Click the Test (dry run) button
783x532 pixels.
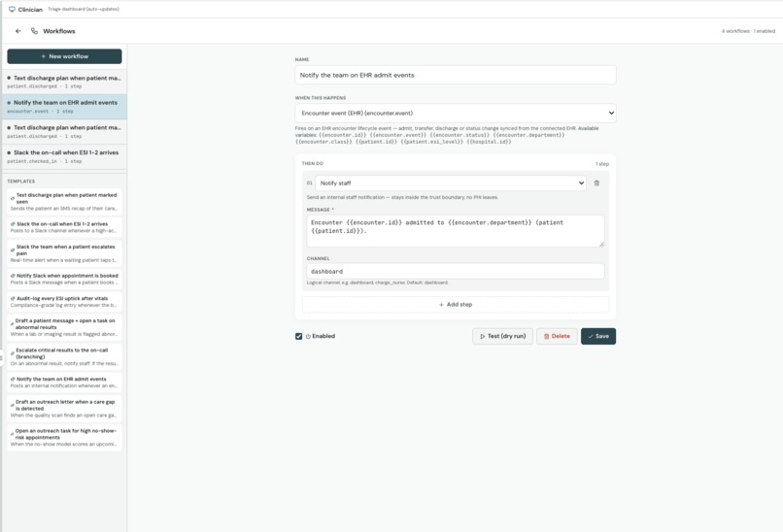pyautogui.click(x=502, y=336)
